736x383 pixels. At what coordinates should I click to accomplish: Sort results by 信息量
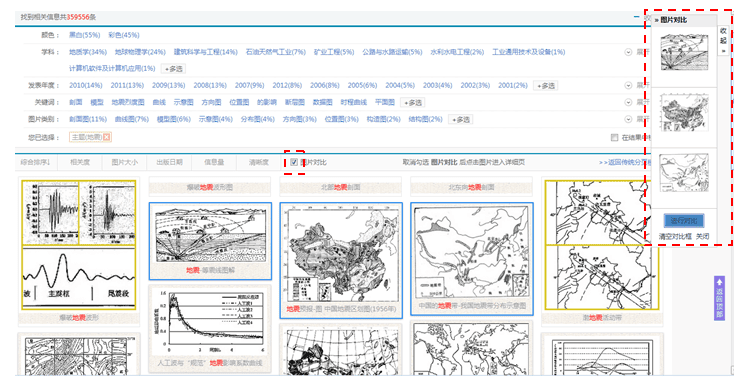point(214,162)
